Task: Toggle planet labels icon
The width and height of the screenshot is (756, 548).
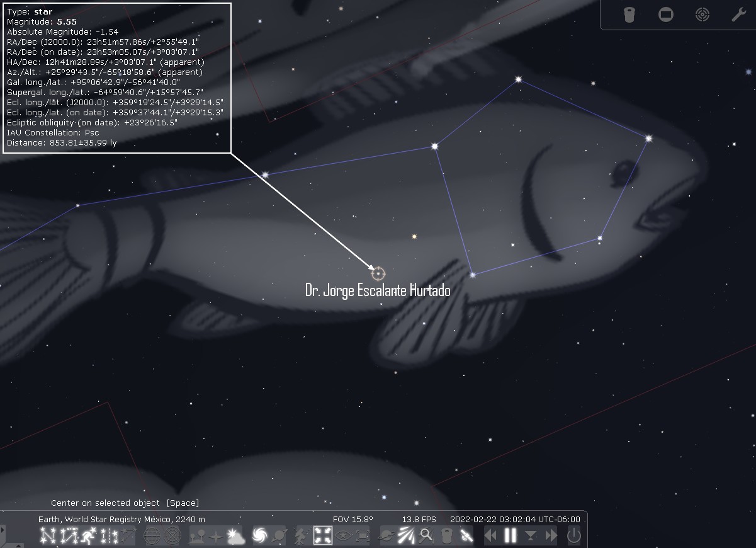Action: click(x=280, y=536)
